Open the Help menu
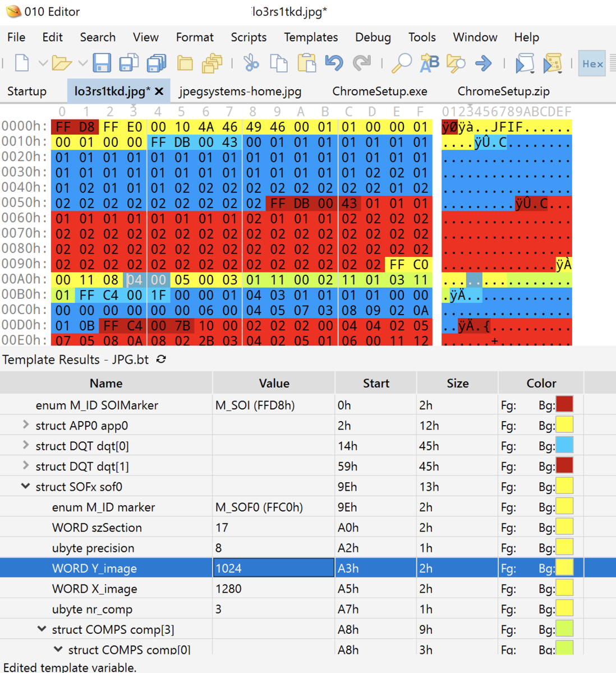The height and width of the screenshot is (673, 616). click(x=527, y=37)
